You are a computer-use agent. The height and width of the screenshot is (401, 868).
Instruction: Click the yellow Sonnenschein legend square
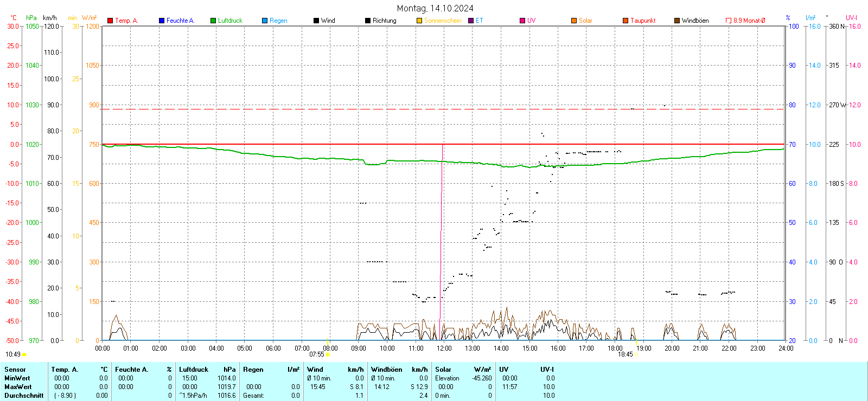pos(419,21)
